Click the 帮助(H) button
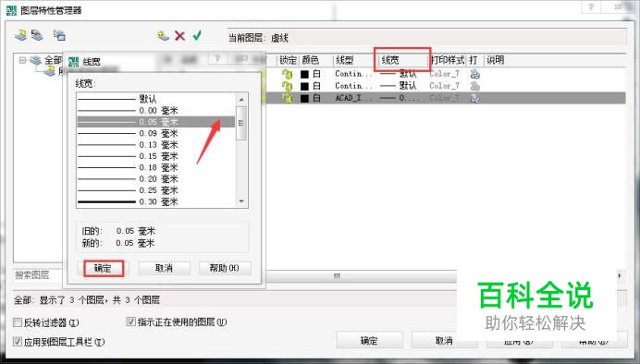This screenshot has height=364, width=640. [x=225, y=268]
